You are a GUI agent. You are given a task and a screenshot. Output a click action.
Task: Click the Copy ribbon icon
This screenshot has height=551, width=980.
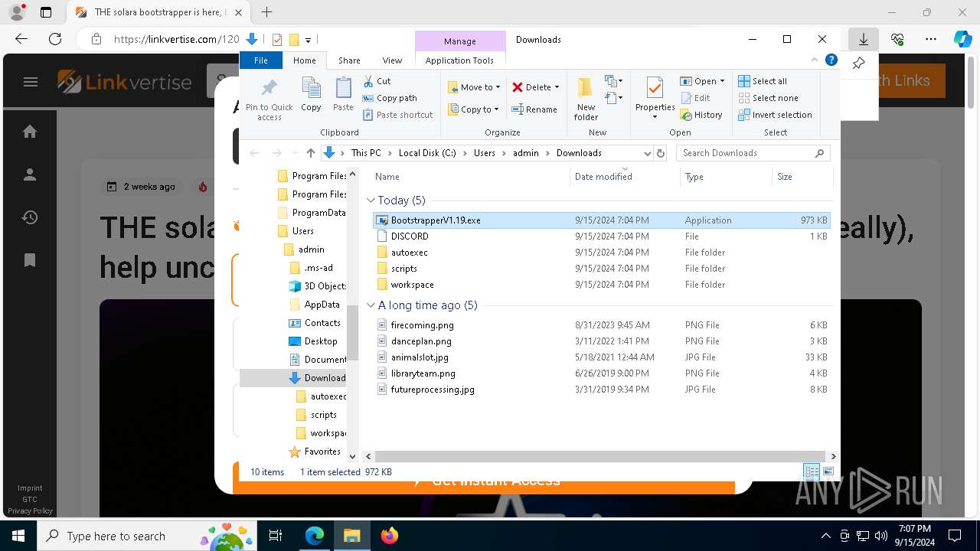311,89
